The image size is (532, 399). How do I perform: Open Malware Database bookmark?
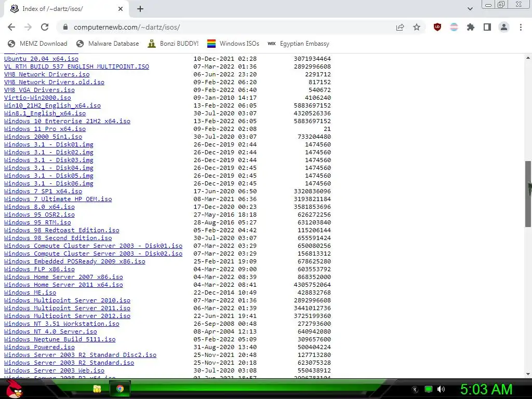[x=108, y=44]
